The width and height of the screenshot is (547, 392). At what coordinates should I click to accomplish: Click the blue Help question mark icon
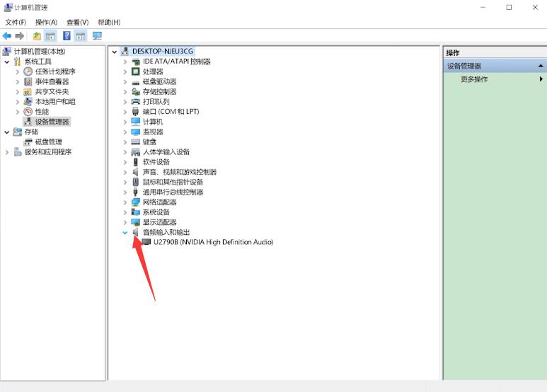click(67, 35)
